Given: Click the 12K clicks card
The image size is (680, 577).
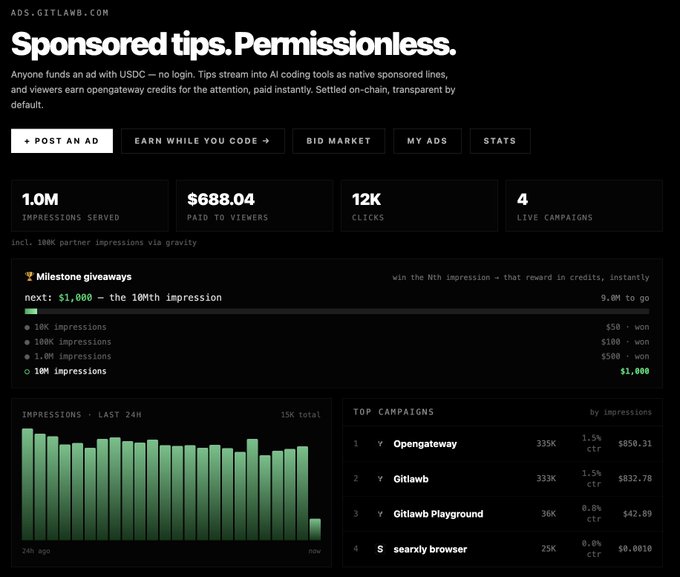Looking at the screenshot, I should [x=419, y=206].
